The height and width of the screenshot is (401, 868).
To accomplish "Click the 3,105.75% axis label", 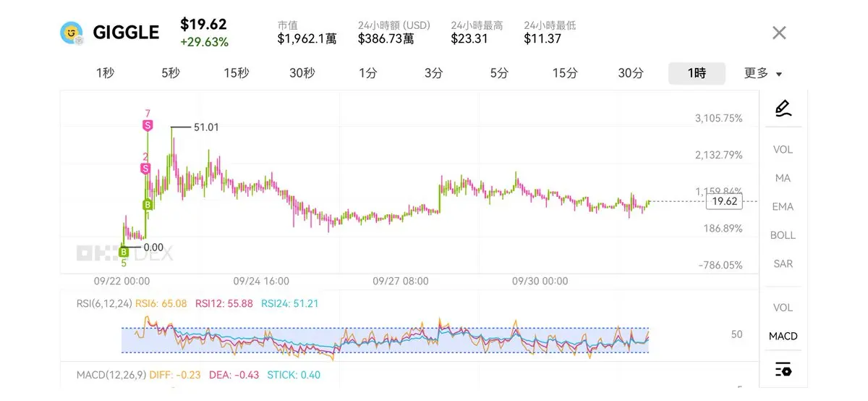I will pos(718,118).
